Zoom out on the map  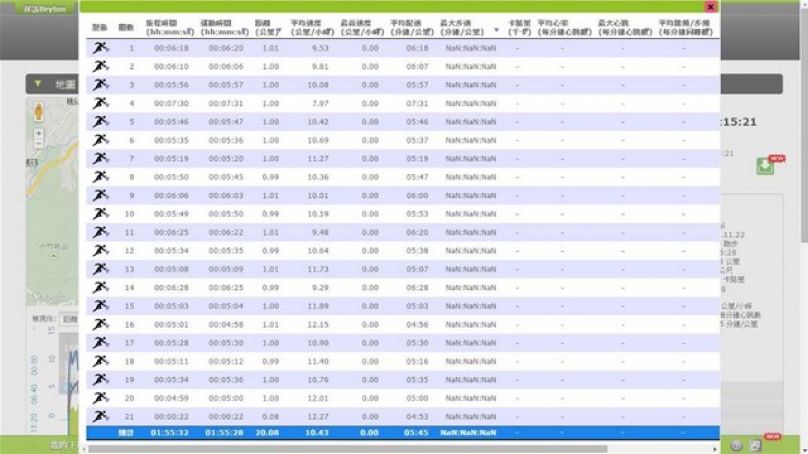pyautogui.click(x=39, y=144)
